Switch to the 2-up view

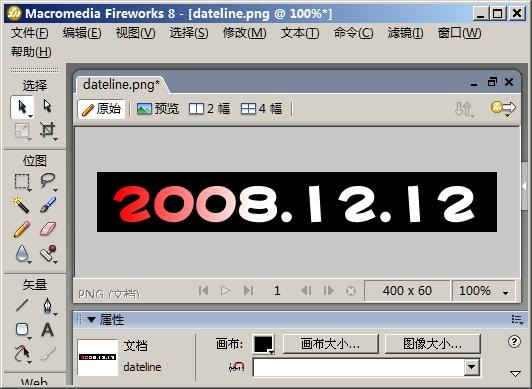pyautogui.click(x=209, y=109)
